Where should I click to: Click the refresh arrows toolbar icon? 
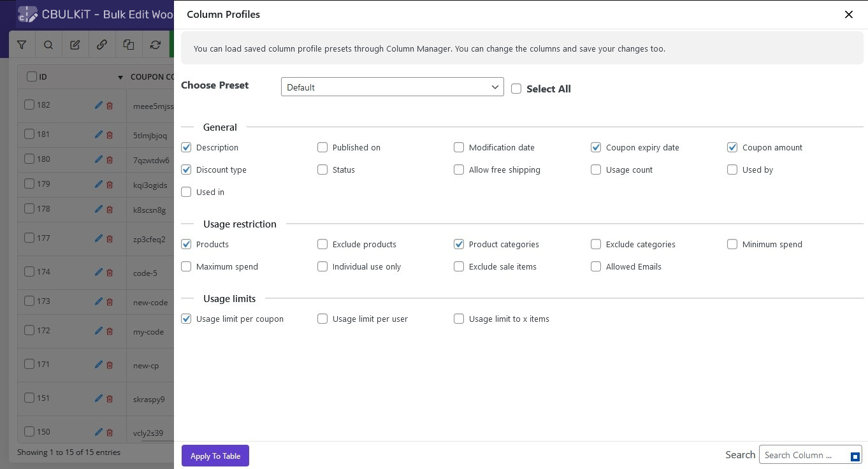click(x=156, y=45)
